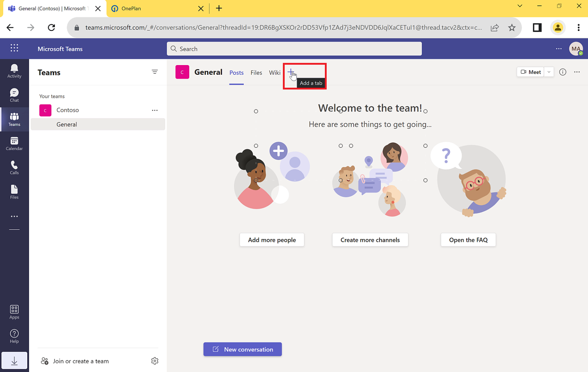This screenshot has width=588, height=372.
Task: Open manage teams settings gear
Action: click(155, 361)
